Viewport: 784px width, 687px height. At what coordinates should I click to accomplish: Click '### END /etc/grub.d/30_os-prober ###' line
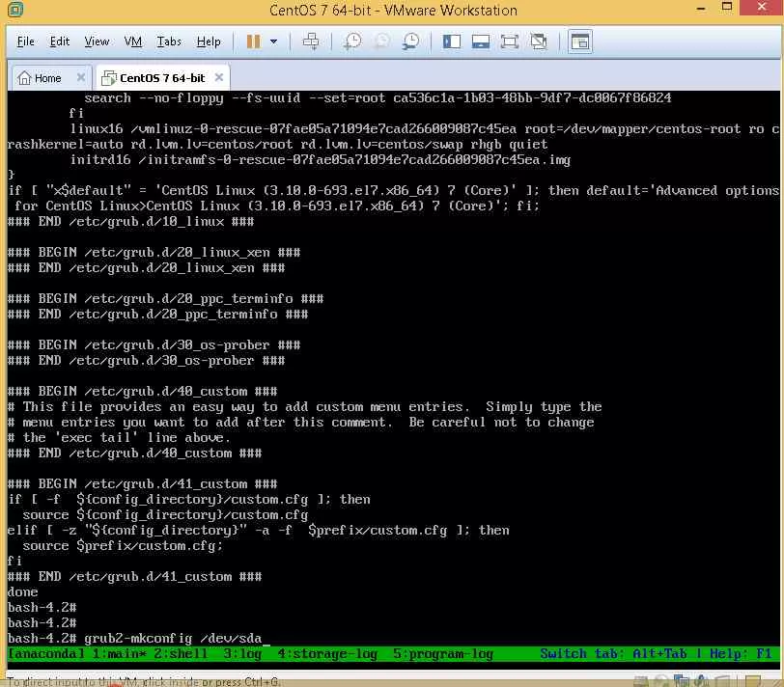[x=146, y=361]
